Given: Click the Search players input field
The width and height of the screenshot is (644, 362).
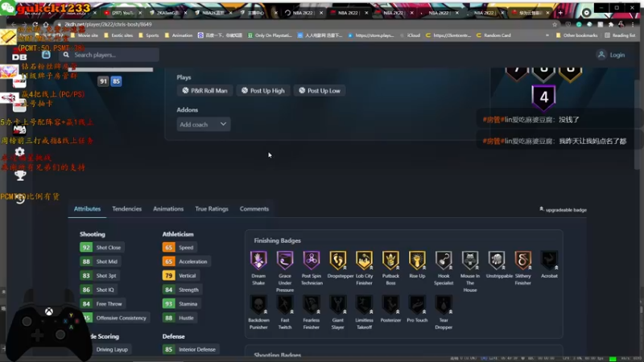Looking at the screenshot, I should (109, 55).
